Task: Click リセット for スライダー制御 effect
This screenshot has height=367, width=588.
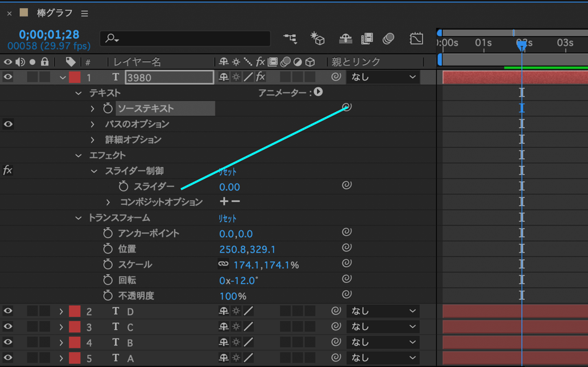Action: click(x=227, y=171)
